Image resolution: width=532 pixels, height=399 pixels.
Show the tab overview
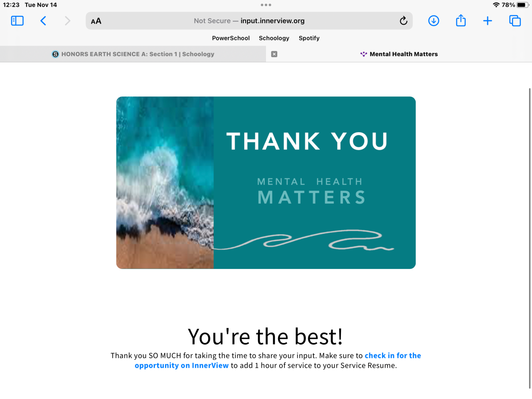pyautogui.click(x=515, y=21)
